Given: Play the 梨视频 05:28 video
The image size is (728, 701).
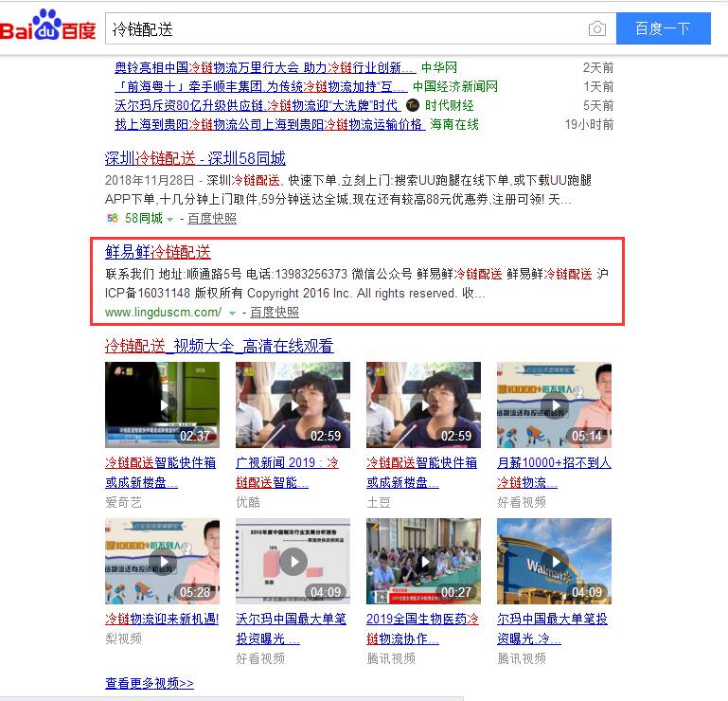Looking at the screenshot, I should [162, 561].
